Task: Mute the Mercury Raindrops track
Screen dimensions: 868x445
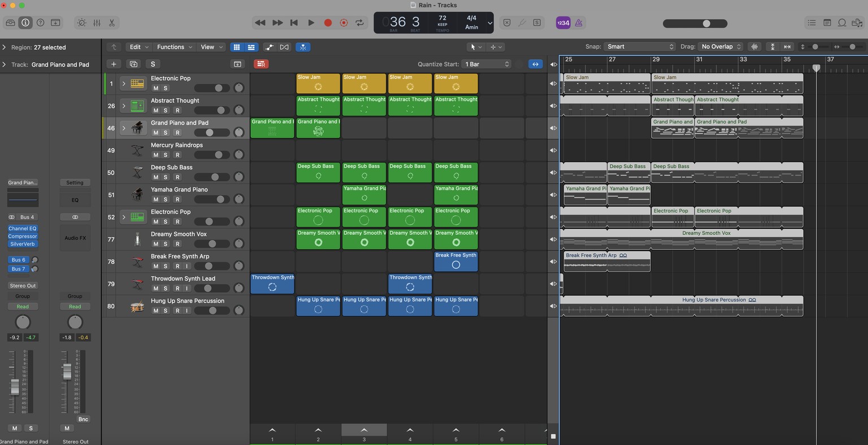Action: 156,155
